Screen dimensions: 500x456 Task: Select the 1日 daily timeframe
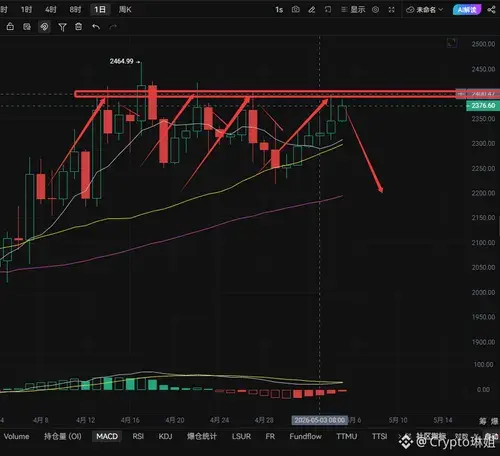(x=100, y=10)
